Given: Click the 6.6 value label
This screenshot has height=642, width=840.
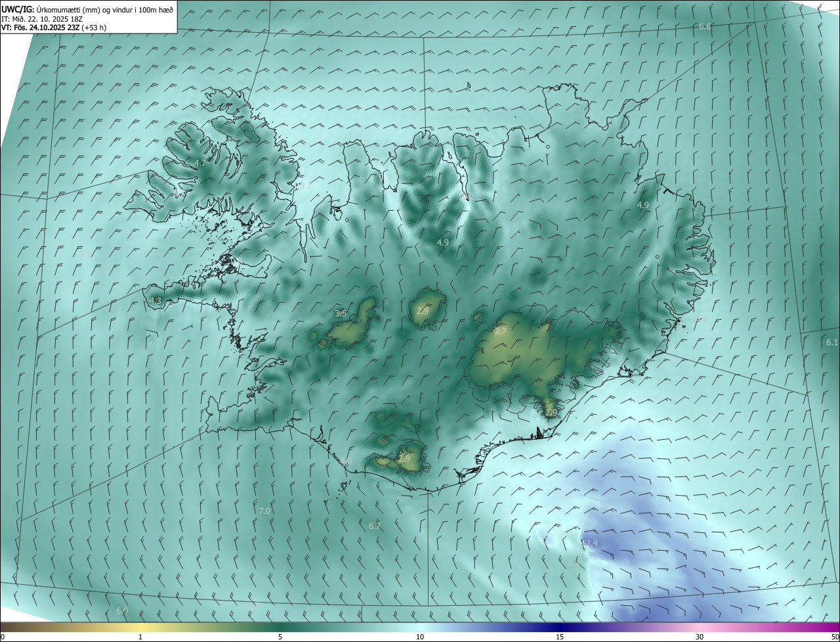Looking at the screenshot, I should [705, 27].
